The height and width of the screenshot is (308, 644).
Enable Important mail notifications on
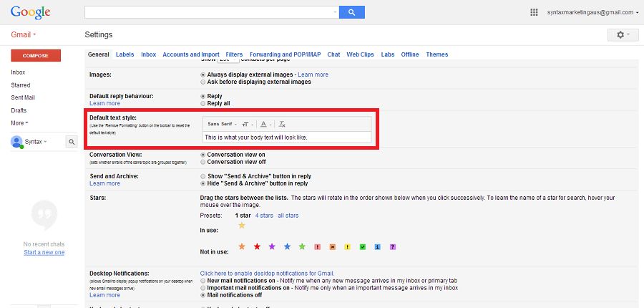tap(203, 288)
